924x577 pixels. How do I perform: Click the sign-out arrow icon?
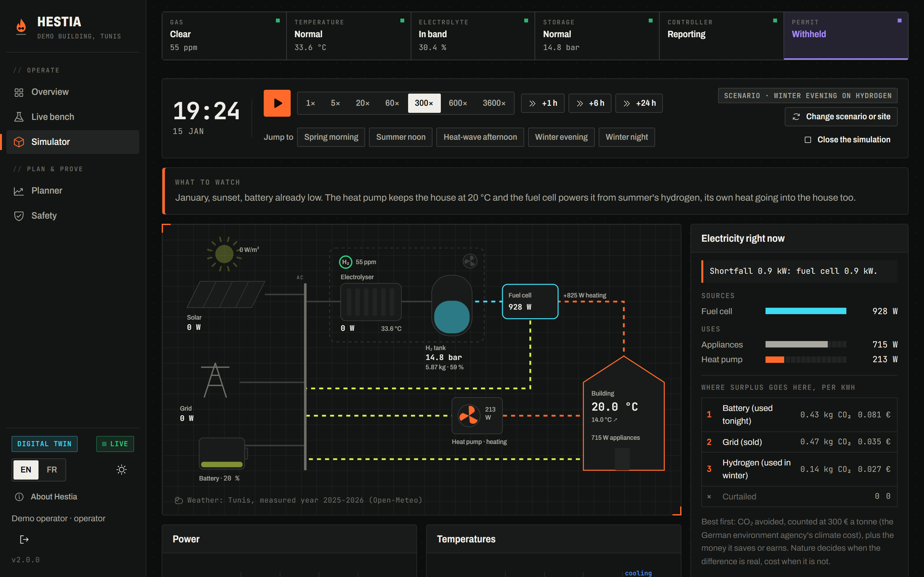point(24,539)
